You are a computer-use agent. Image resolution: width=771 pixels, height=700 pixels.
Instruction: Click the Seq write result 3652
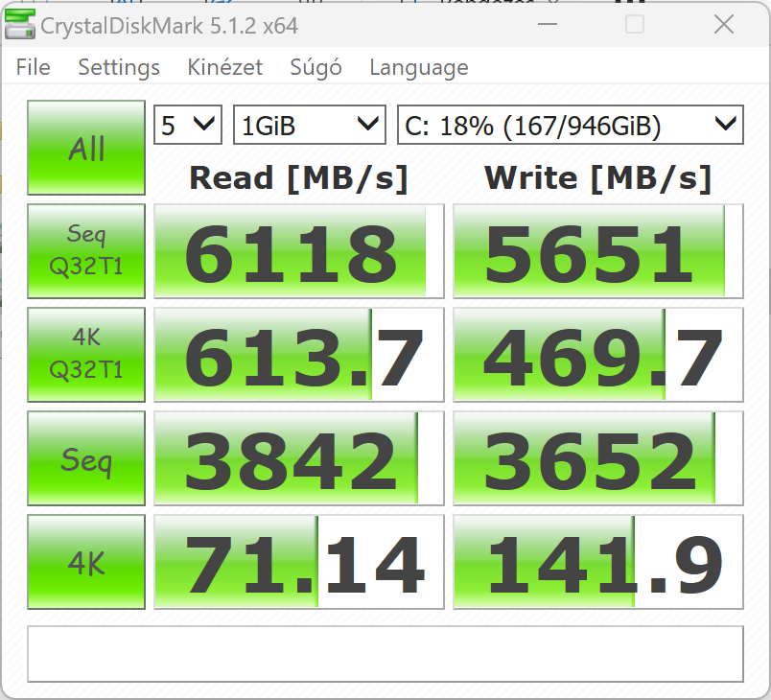598,458
